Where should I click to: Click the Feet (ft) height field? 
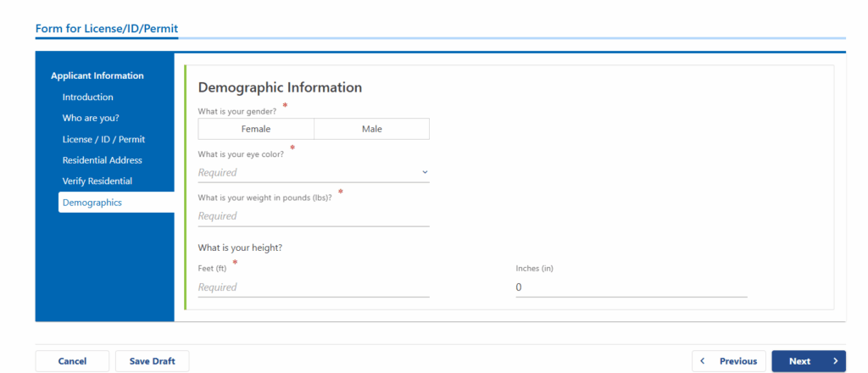[x=314, y=287]
